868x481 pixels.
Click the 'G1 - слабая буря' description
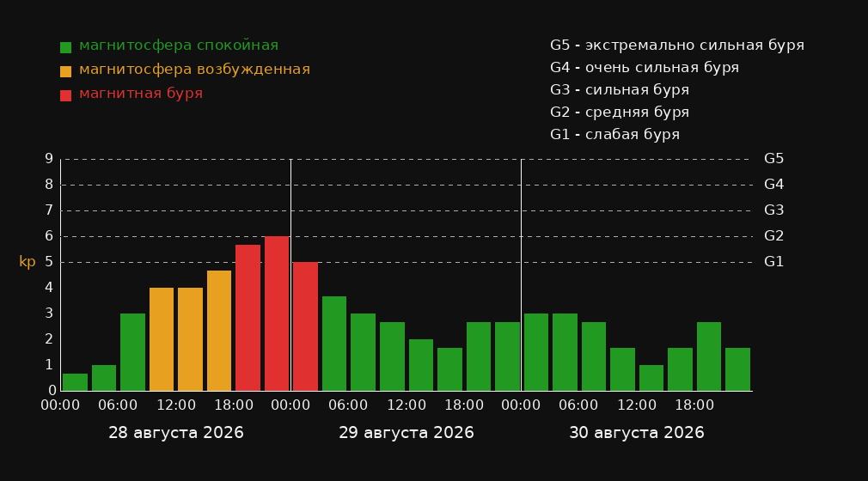[615, 135]
